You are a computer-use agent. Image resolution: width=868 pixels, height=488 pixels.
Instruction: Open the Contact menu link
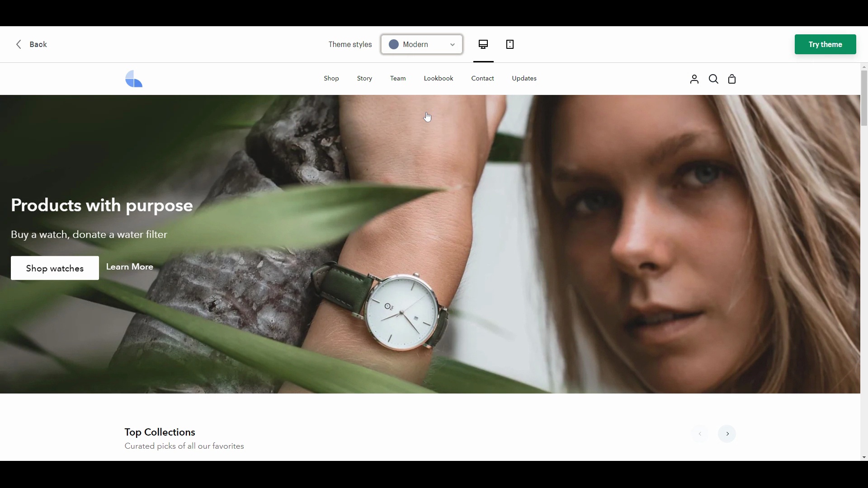[482, 79]
